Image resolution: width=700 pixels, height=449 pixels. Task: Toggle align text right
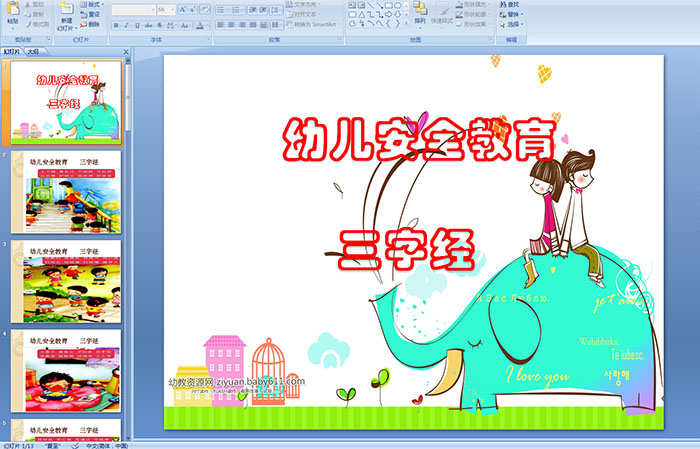pos(242,25)
